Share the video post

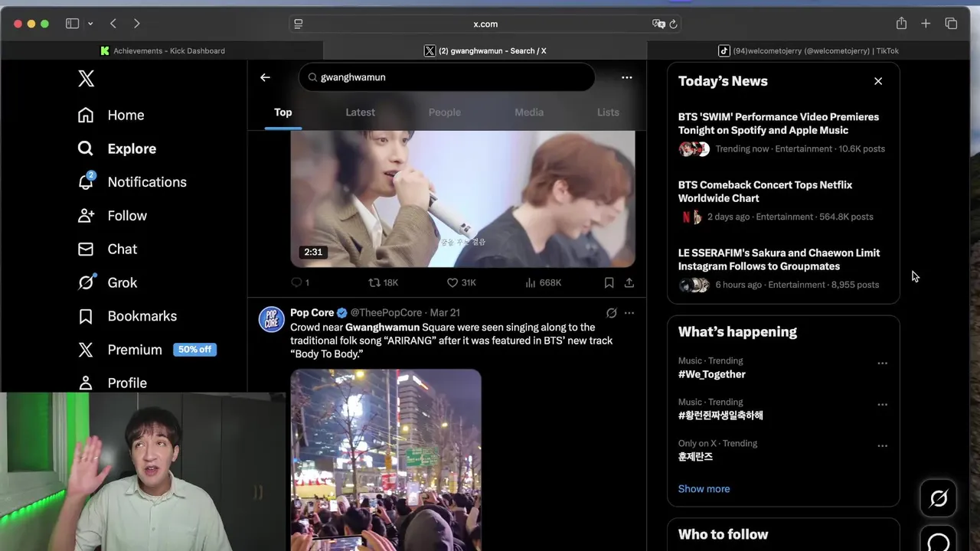click(x=629, y=282)
